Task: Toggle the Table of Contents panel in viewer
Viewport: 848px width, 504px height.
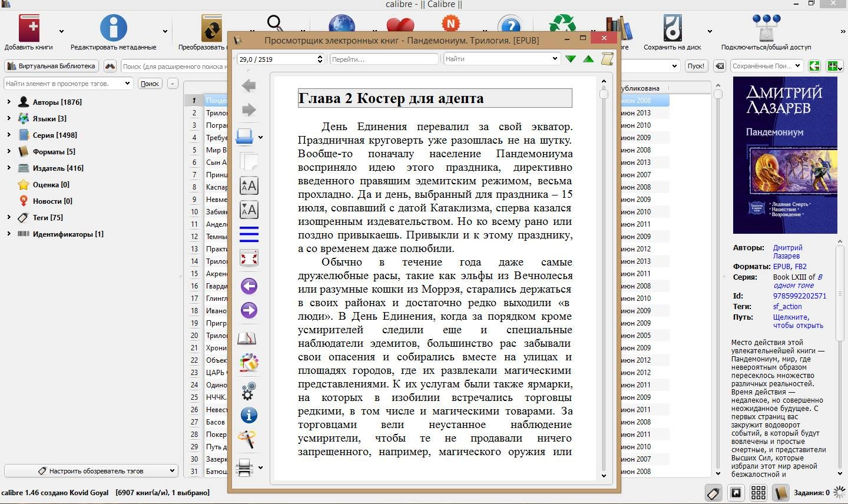Action: pyautogui.click(x=249, y=234)
